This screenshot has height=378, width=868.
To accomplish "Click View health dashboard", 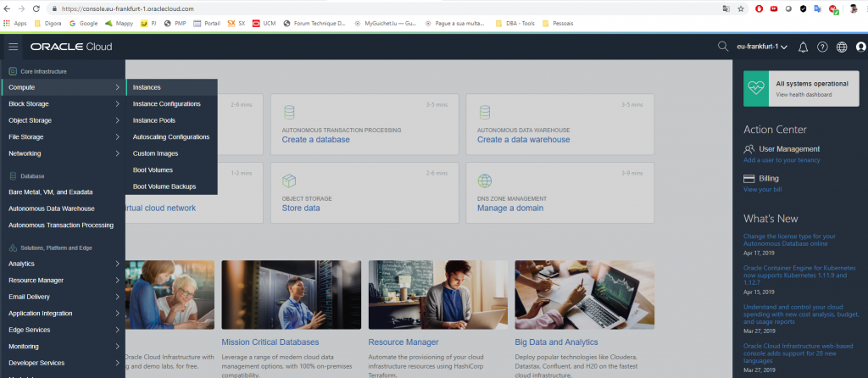I will (x=804, y=95).
